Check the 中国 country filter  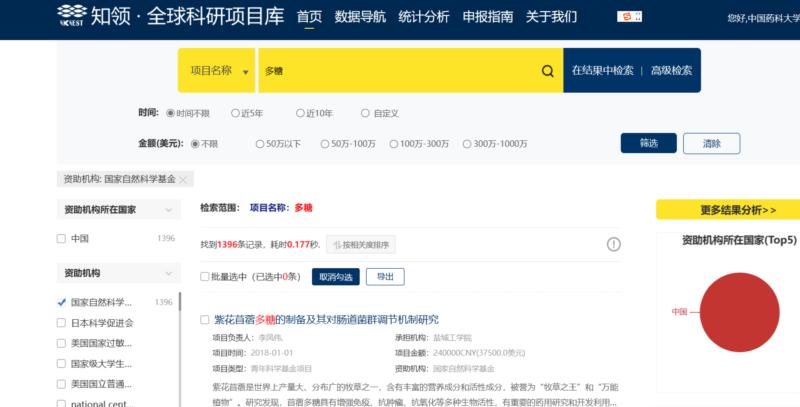pos(61,238)
